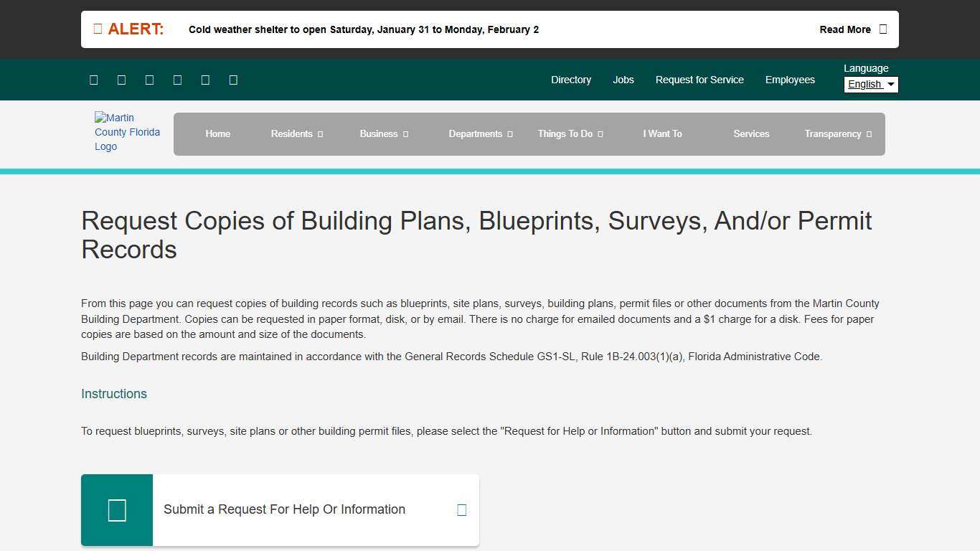
Task: Click the alert bell icon next to ALERT
Action: click(x=98, y=28)
